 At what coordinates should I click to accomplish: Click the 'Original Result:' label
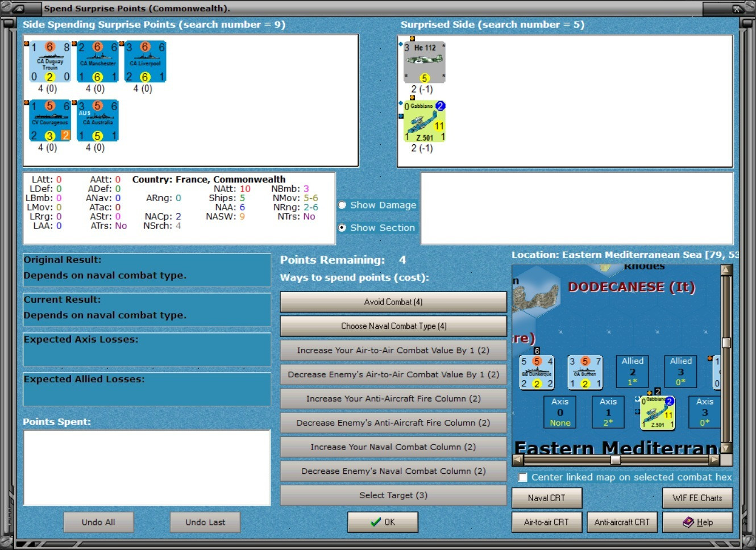click(x=63, y=260)
